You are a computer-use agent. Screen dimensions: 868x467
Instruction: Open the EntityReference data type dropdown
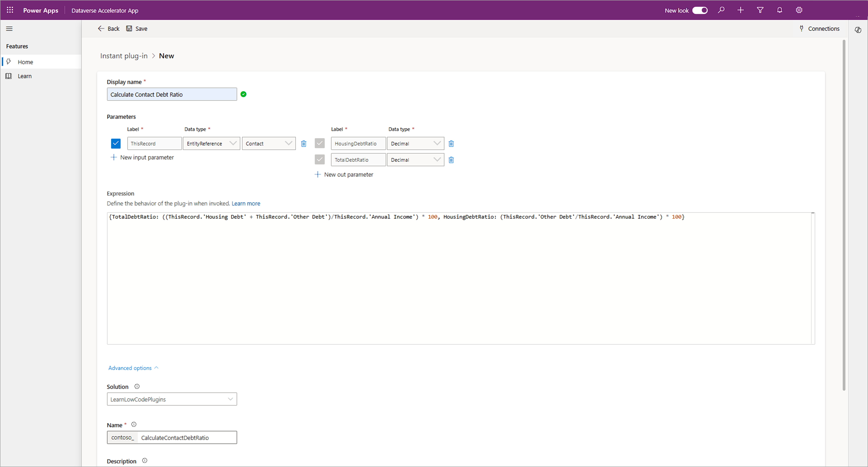pos(211,144)
